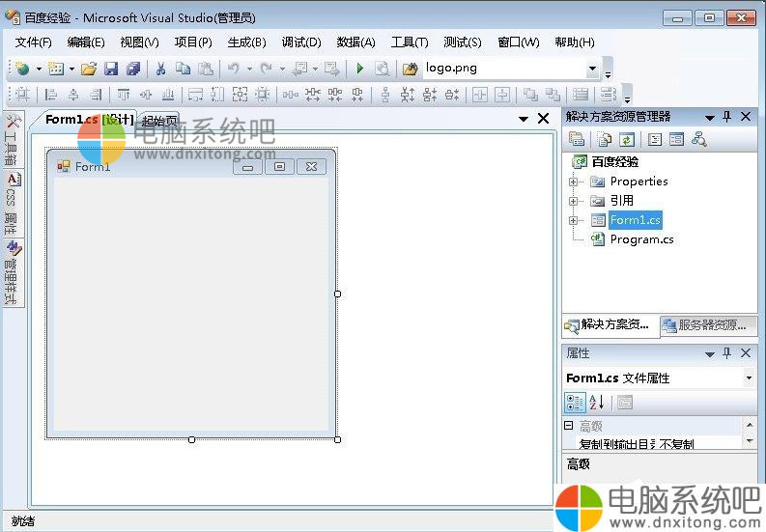Click the Make Same Width layout icon
Screen dimensions: 766x532
point(195,95)
